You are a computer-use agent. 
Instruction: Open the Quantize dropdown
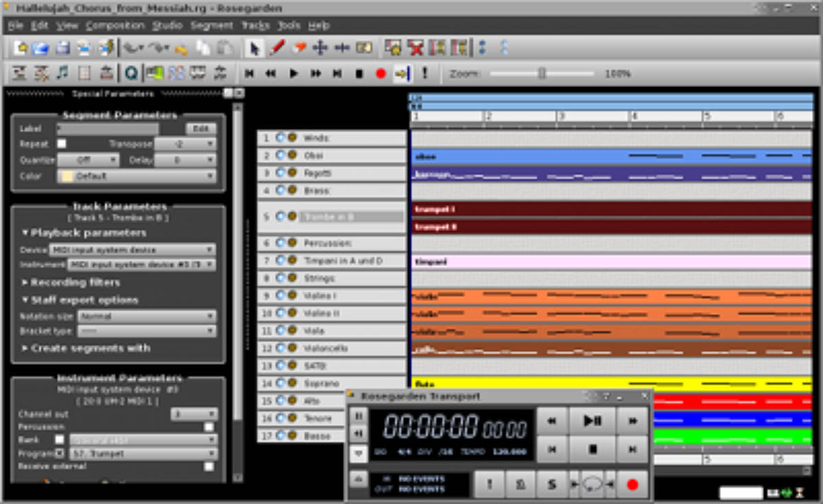point(88,160)
